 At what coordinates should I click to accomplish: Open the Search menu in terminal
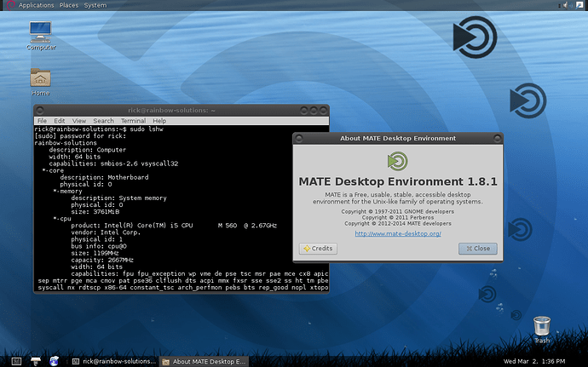point(104,121)
